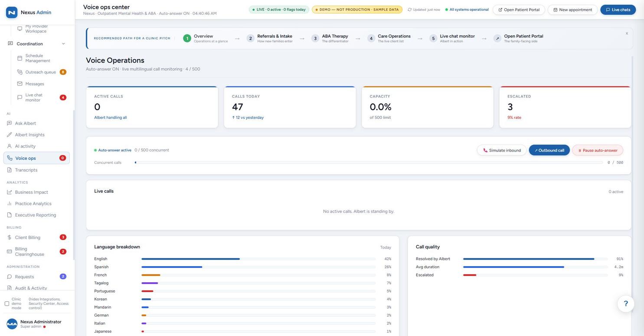Image resolution: width=644 pixels, height=336 pixels.
Task: Click the DEMO — NOT PRODUCTION badge
Action: (357, 10)
